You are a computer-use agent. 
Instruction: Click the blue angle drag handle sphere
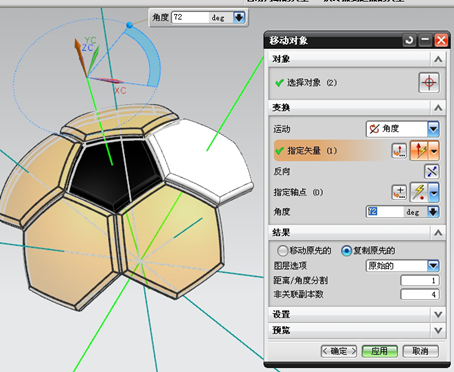(x=130, y=25)
